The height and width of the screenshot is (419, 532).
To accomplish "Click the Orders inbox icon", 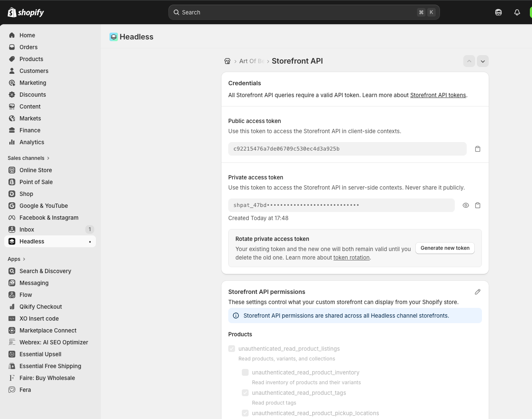I will click(x=12, y=47).
